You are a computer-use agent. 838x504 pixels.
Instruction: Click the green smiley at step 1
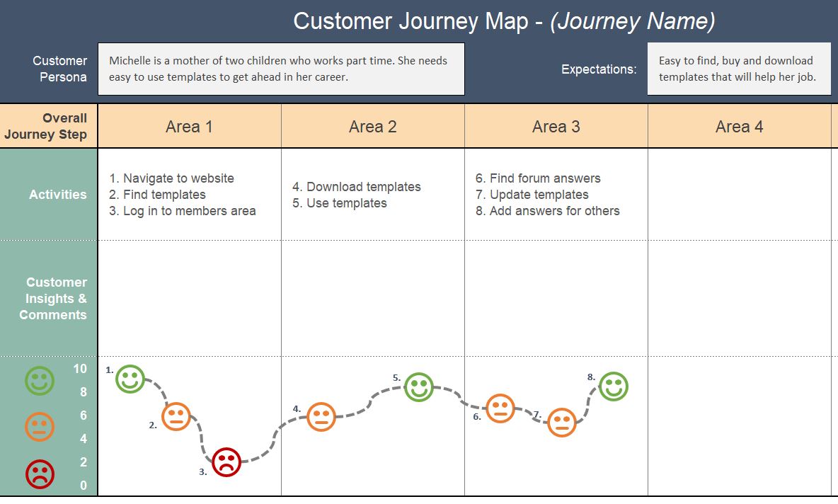130,379
